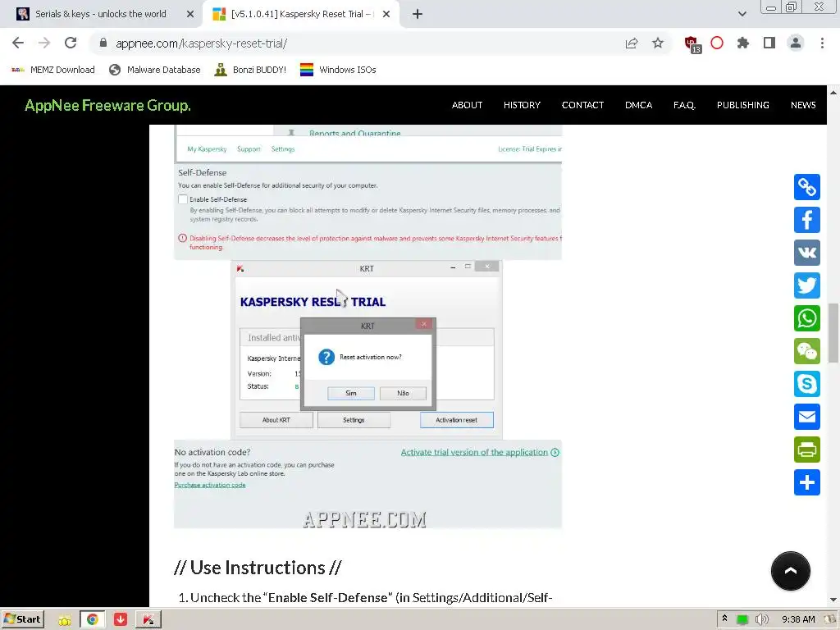Screen dimensions: 840x630
Task: Open Bonzi BUDDY! bookmark
Action: point(250,70)
